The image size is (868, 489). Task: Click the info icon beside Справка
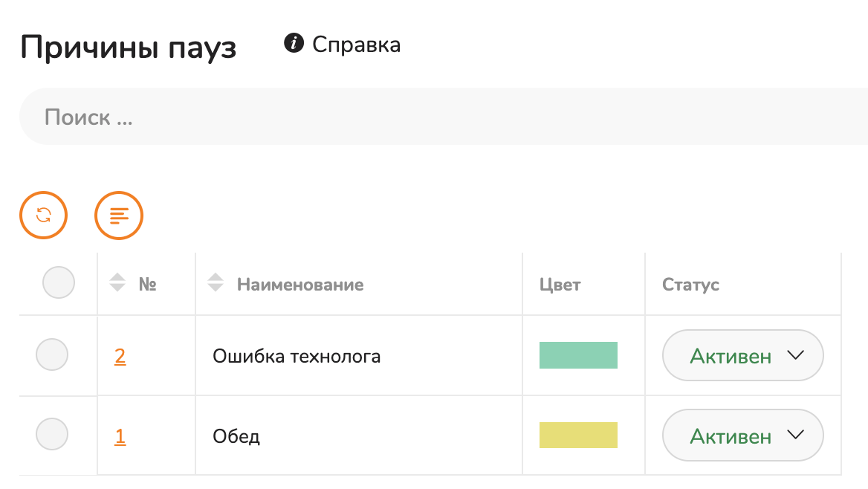click(x=294, y=42)
